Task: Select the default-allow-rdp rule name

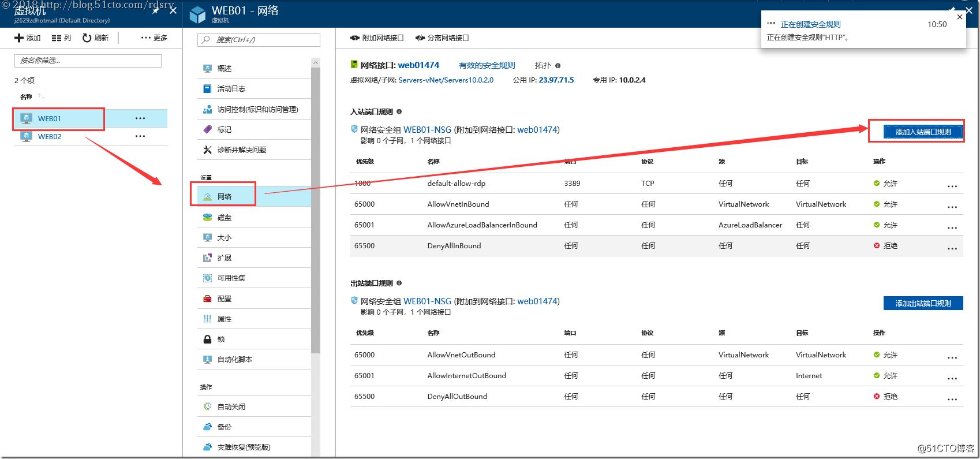Action: point(457,184)
